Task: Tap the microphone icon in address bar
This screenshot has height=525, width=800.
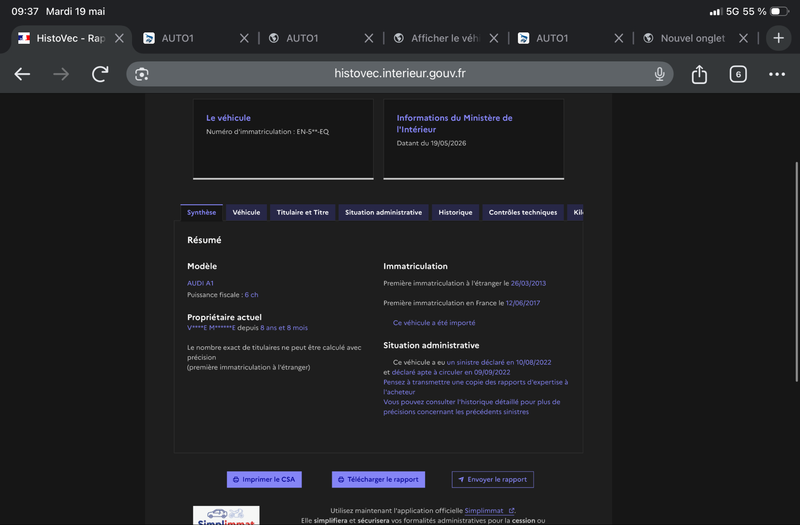Action: (659, 74)
